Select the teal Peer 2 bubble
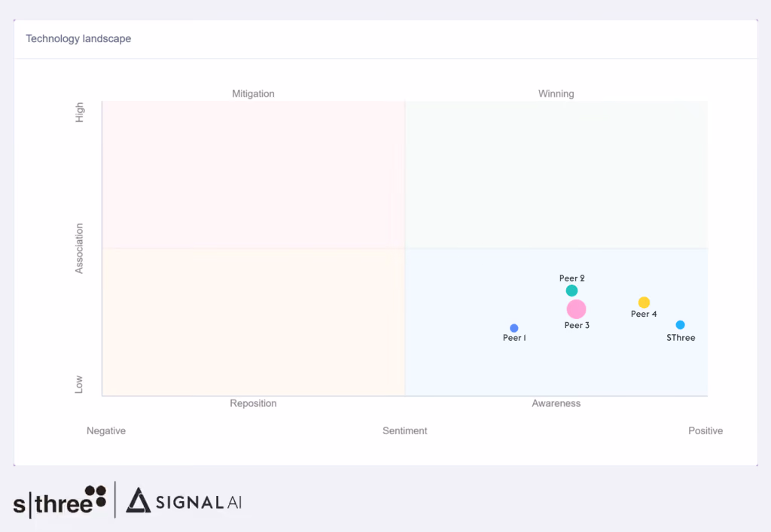 [x=571, y=290]
